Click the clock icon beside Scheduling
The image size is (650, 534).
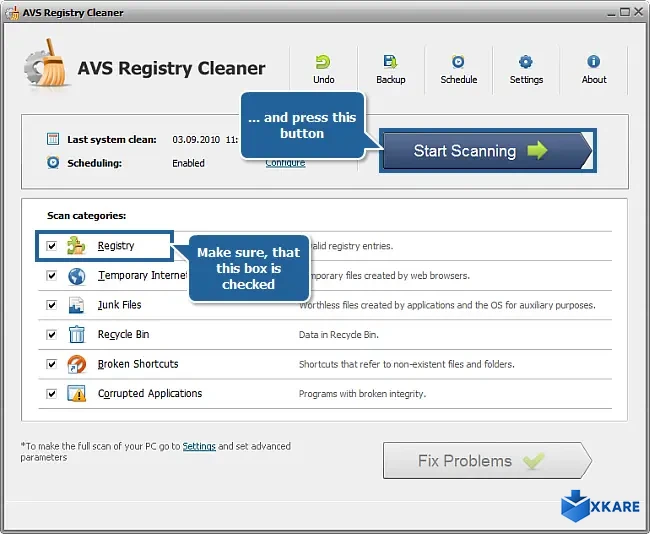[53, 163]
